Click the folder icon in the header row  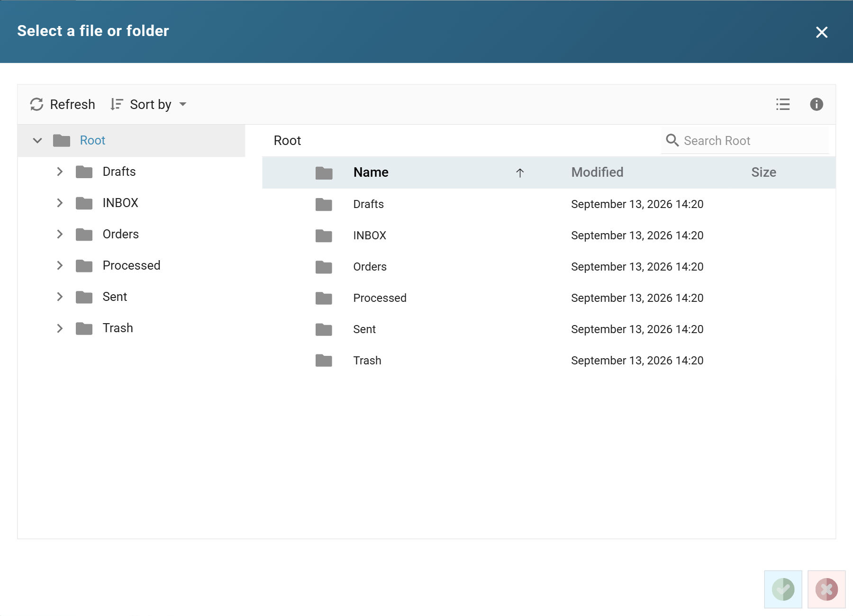pyautogui.click(x=324, y=173)
